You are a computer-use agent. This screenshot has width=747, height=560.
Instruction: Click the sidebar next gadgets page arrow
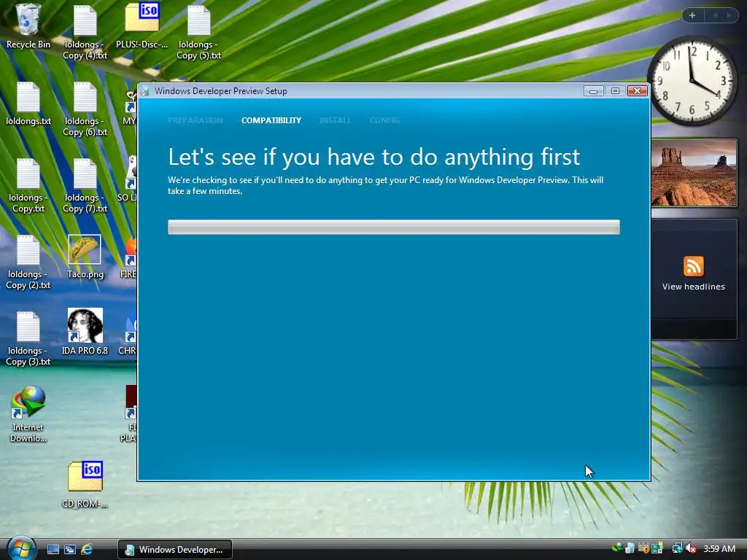(x=729, y=15)
